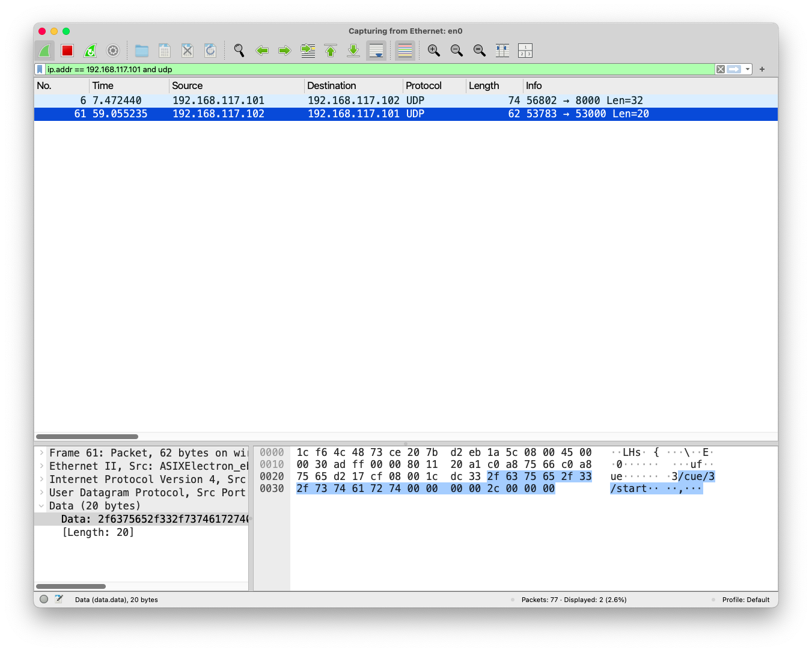Save the capture file
Image resolution: width=812 pixels, height=652 pixels.
click(x=165, y=51)
